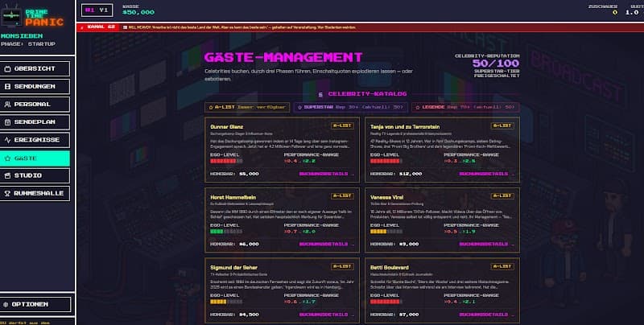Image resolution: width=644 pixels, height=325 pixels.
Task: Open Buchungsdetails for Horst Hammelbein
Action: pos(326,245)
